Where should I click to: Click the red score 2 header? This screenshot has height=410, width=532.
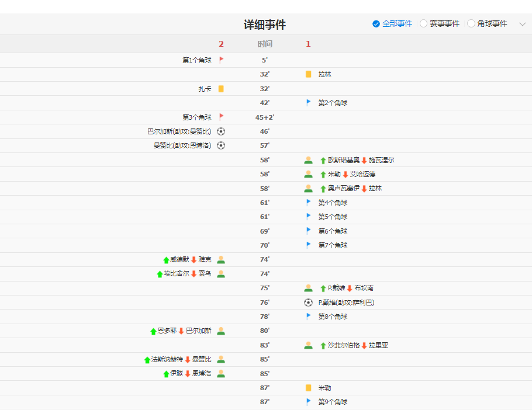[x=221, y=44]
